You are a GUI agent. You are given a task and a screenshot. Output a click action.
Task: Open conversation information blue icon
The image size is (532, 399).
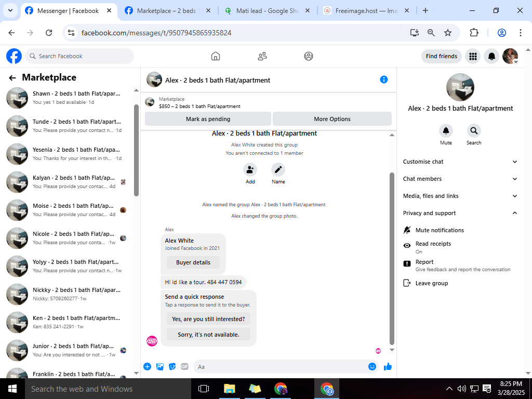tap(384, 79)
